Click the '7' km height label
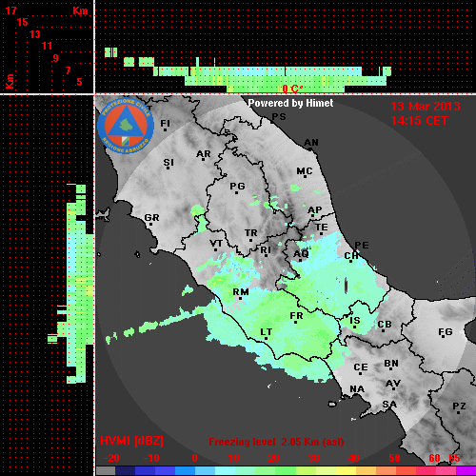The image size is (476, 476). coord(68,70)
